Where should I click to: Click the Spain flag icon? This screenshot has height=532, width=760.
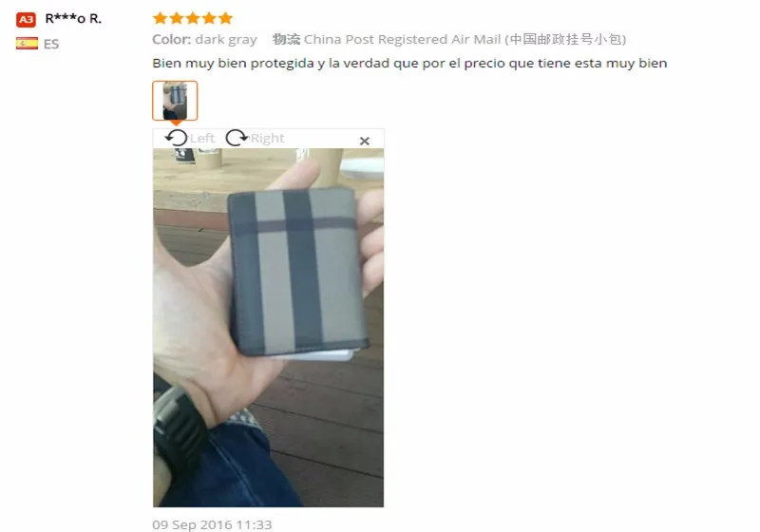coord(27,44)
